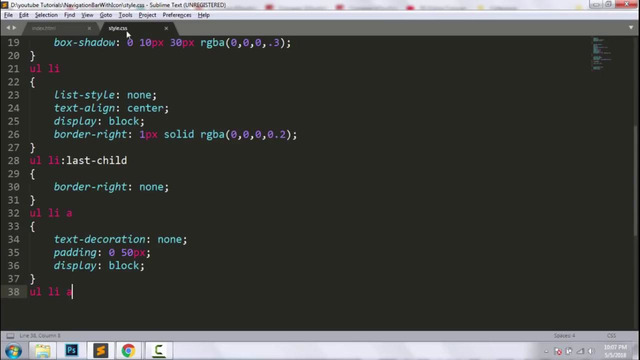Open File Explorer from the taskbar
The width and height of the screenshot is (640, 360).
click(42, 351)
